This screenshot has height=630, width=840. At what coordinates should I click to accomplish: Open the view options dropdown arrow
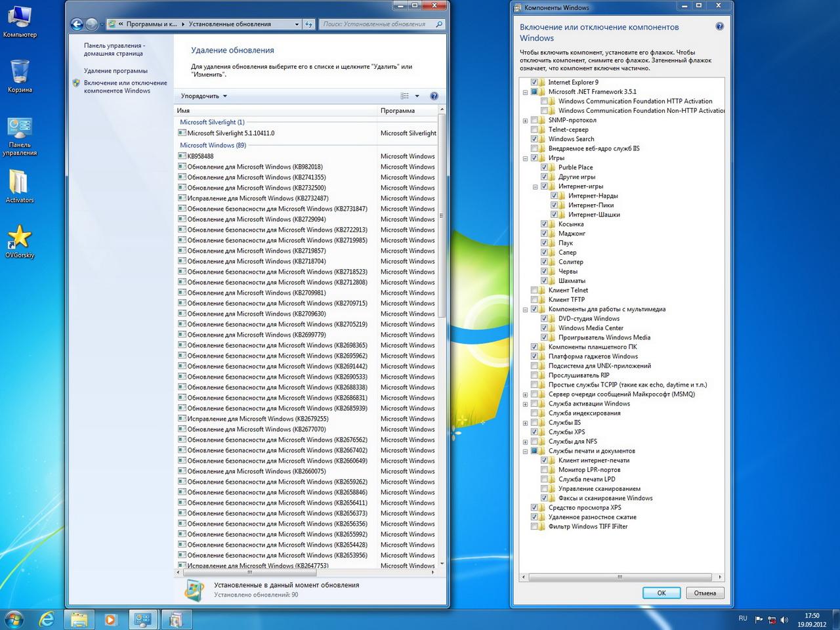[417, 96]
